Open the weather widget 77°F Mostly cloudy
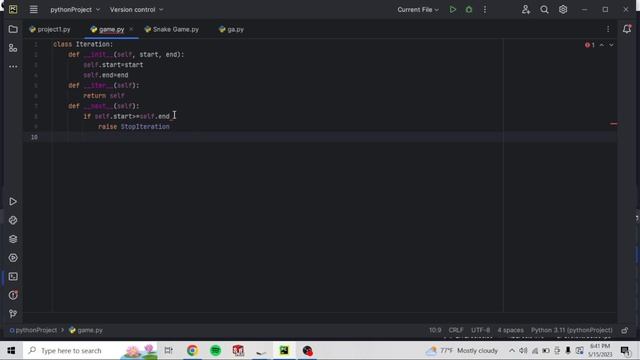 (462, 351)
